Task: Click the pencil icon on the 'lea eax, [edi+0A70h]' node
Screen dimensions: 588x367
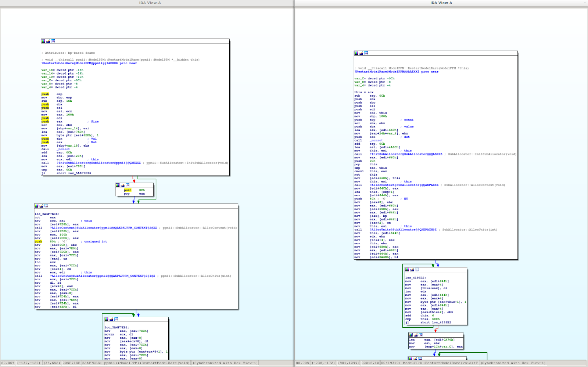Action: (x=416, y=335)
